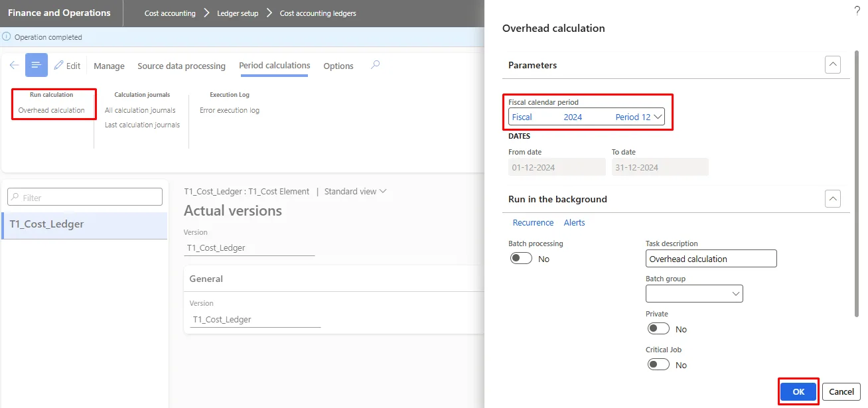Viewport: 868px width, 408px height.
Task: Click the OK button
Action: (x=798, y=391)
